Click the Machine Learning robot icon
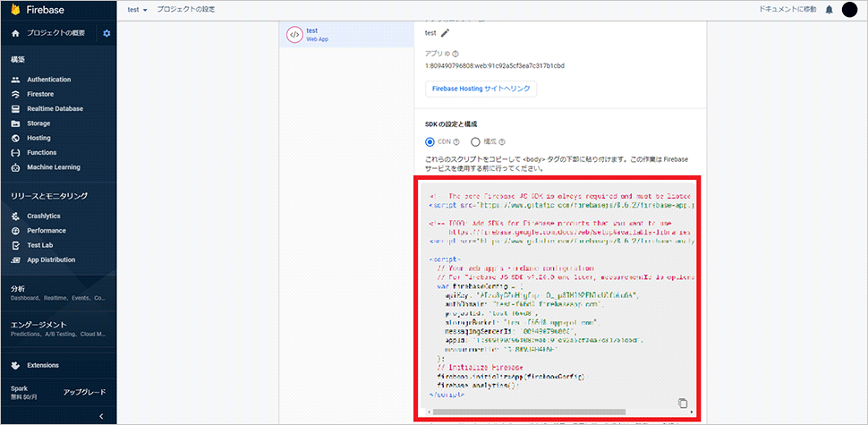Screen dimensions: 868x425 [15, 167]
